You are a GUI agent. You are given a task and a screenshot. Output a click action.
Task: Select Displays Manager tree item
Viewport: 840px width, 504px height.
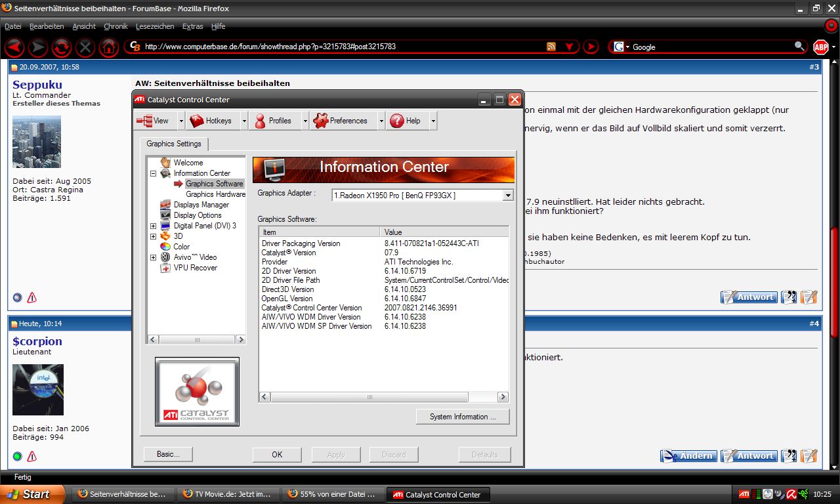[201, 205]
